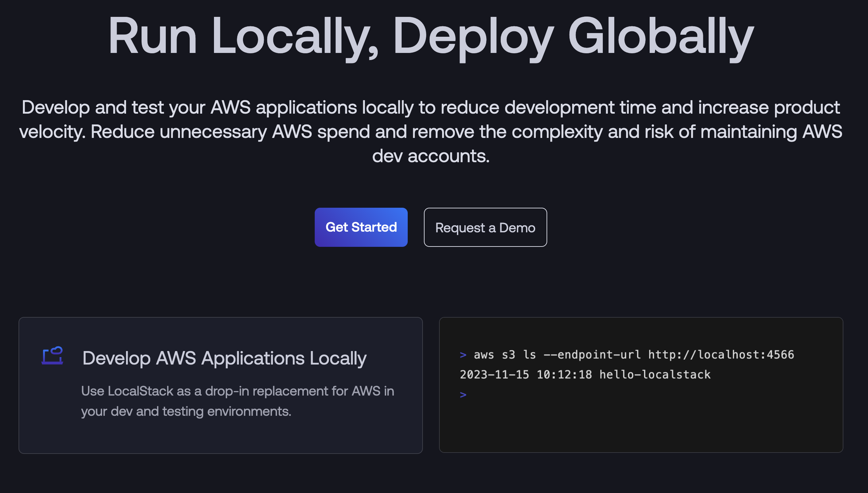Open the Request a Demo link

click(x=485, y=227)
